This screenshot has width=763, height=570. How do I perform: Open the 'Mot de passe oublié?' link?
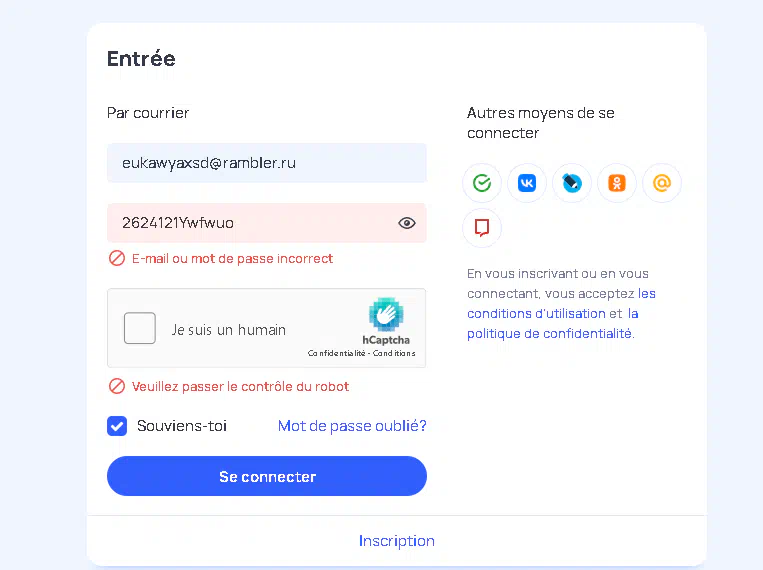pyautogui.click(x=352, y=426)
